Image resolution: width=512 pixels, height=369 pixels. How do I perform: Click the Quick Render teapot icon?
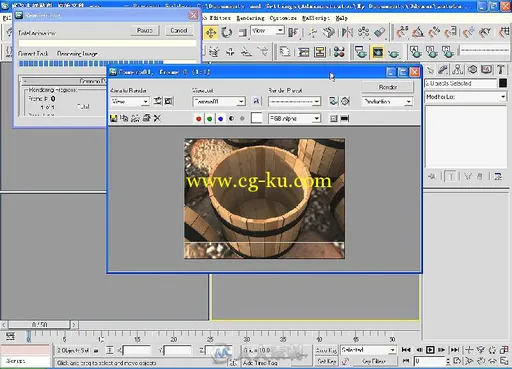(x=393, y=52)
